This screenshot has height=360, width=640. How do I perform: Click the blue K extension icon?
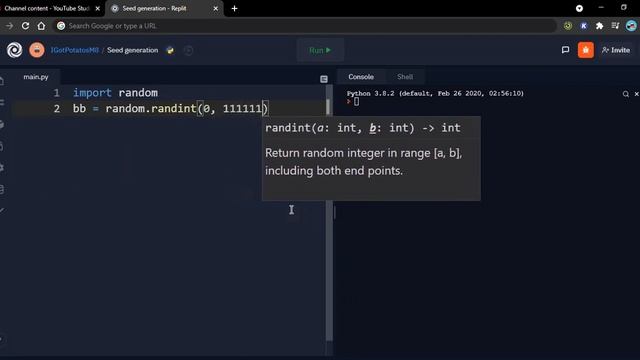point(584,26)
